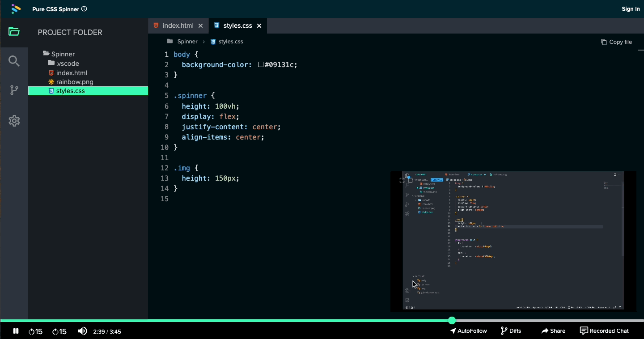Close the styles.css tab
The width and height of the screenshot is (644, 339).
pyautogui.click(x=259, y=26)
